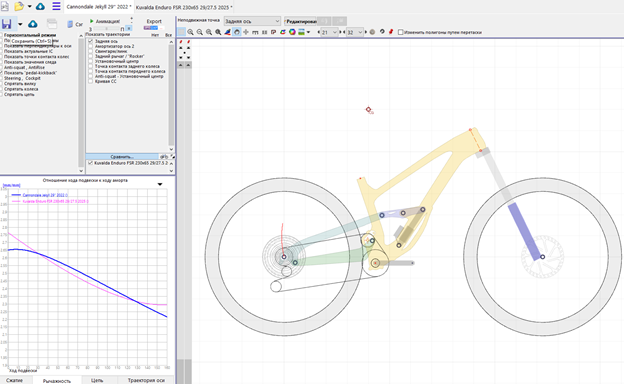Switch to the Kuvalda Enduro FSR tab
Screen dimensions: 624x384
[184, 7]
